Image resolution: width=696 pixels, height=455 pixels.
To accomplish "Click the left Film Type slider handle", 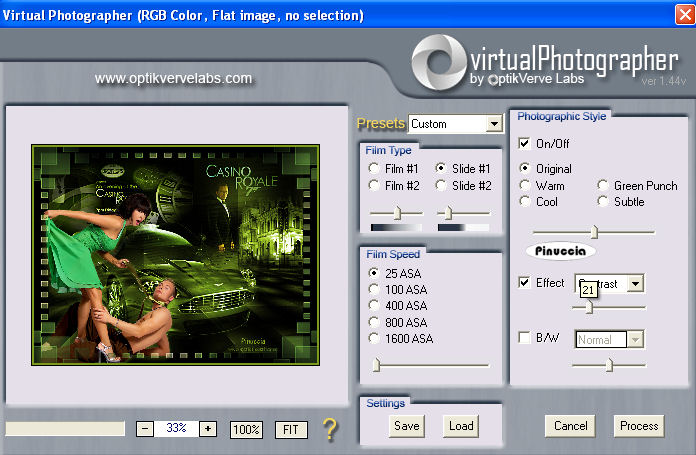I will click(x=398, y=213).
